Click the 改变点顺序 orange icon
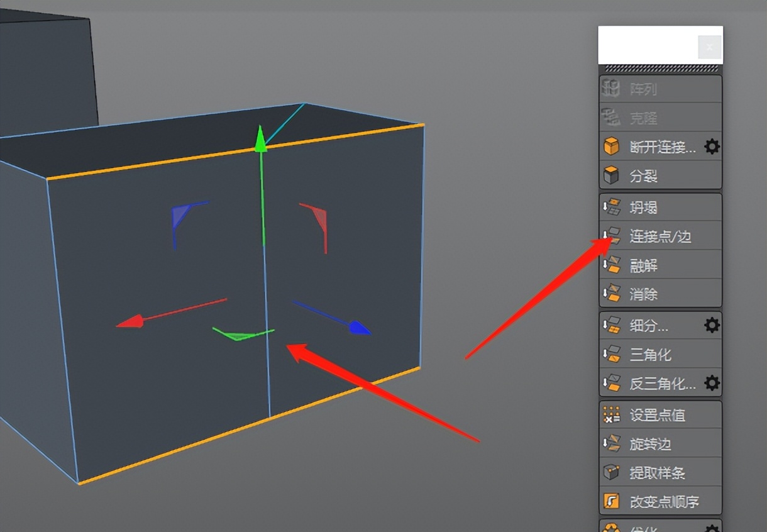Image resolution: width=767 pixels, height=532 pixels. coord(610,502)
